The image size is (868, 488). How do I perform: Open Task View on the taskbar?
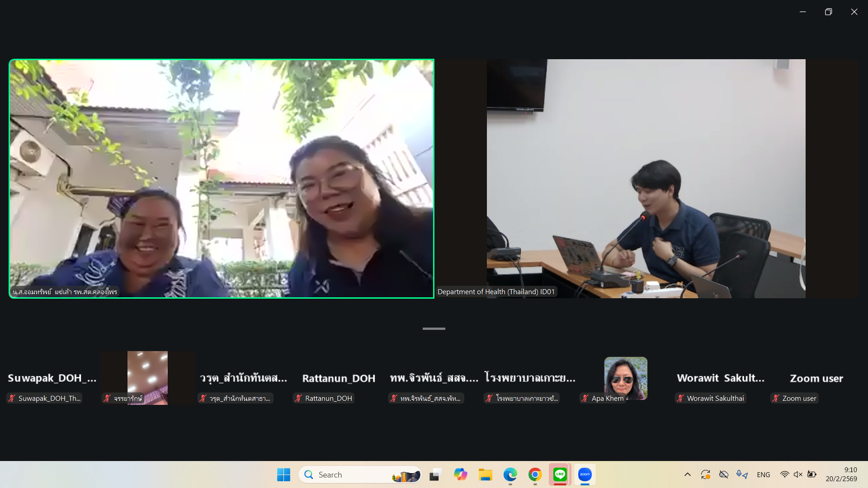[x=435, y=474]
